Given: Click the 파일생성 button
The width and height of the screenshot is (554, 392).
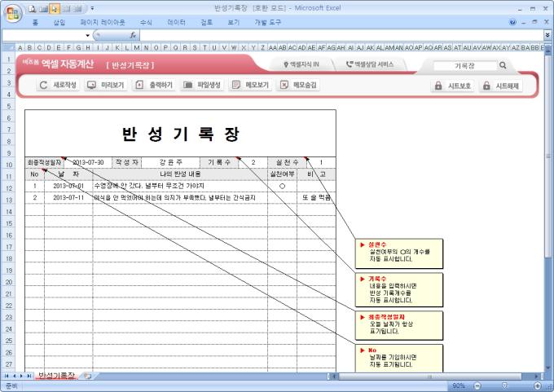Looking at the screenshot, I should click(202, 86).
